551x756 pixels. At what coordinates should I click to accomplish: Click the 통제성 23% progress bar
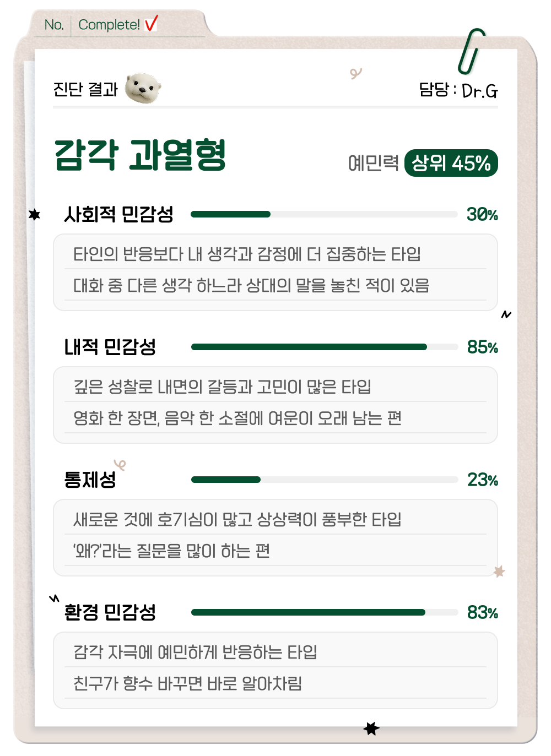coord(324,480)
